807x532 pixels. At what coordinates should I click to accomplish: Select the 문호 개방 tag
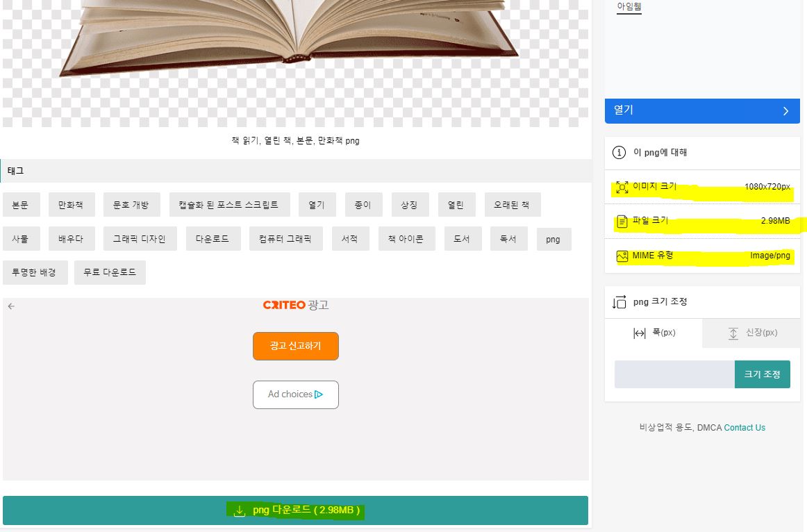point(132,205)
